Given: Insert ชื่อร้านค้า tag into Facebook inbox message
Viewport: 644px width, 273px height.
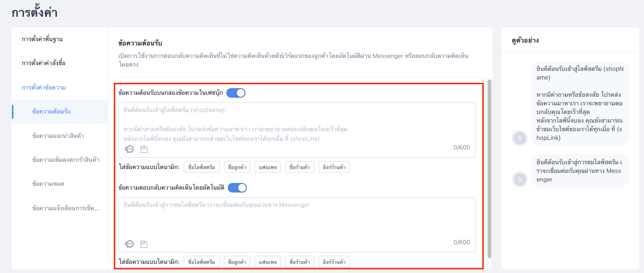Looking at the screenshot, I should click(300, 167).
